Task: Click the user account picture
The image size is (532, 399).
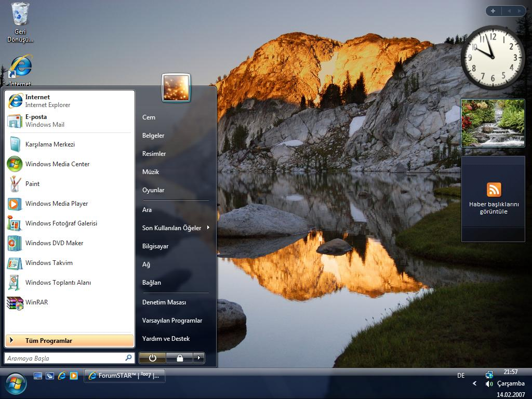Action: (x=176, y=88)
